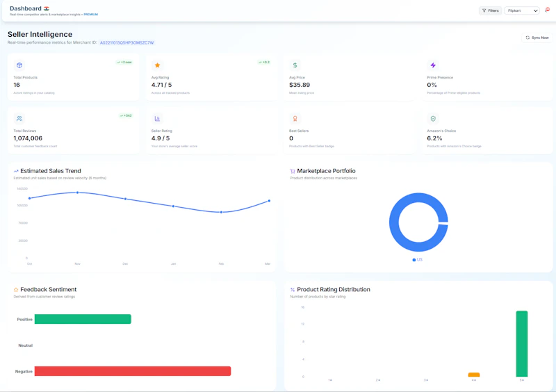Click the Dec data point on sales chart

click(126, 199)
